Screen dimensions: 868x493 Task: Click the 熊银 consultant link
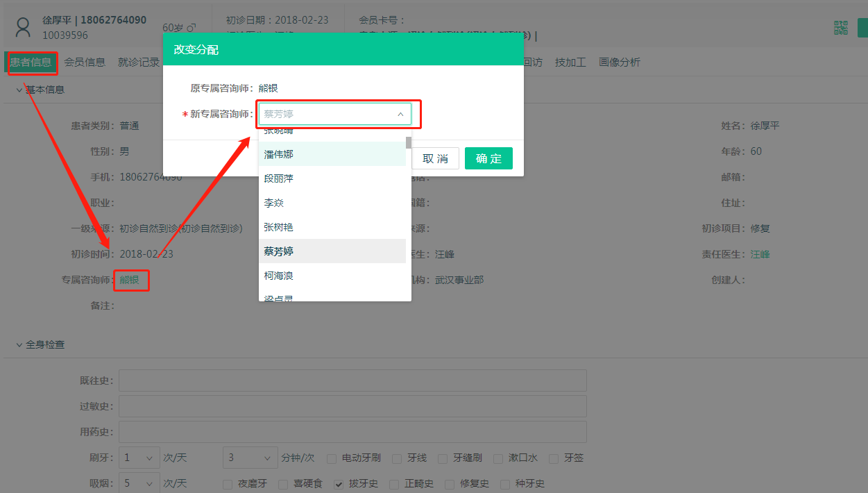tap(130, 280)
